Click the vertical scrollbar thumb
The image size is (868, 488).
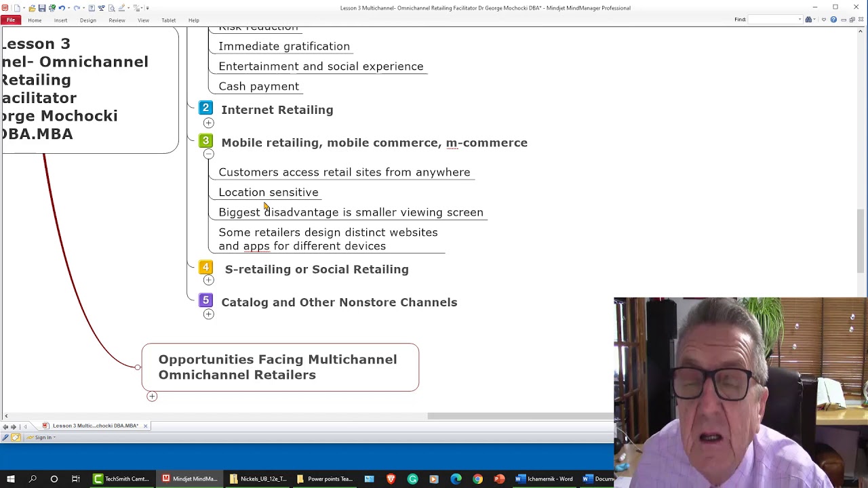tap(861, 241)
